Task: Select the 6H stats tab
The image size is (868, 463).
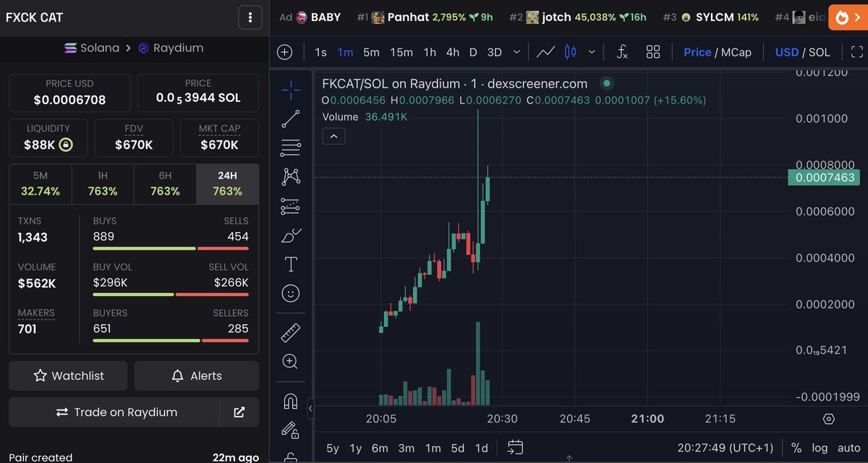Action: pos(165,184)
